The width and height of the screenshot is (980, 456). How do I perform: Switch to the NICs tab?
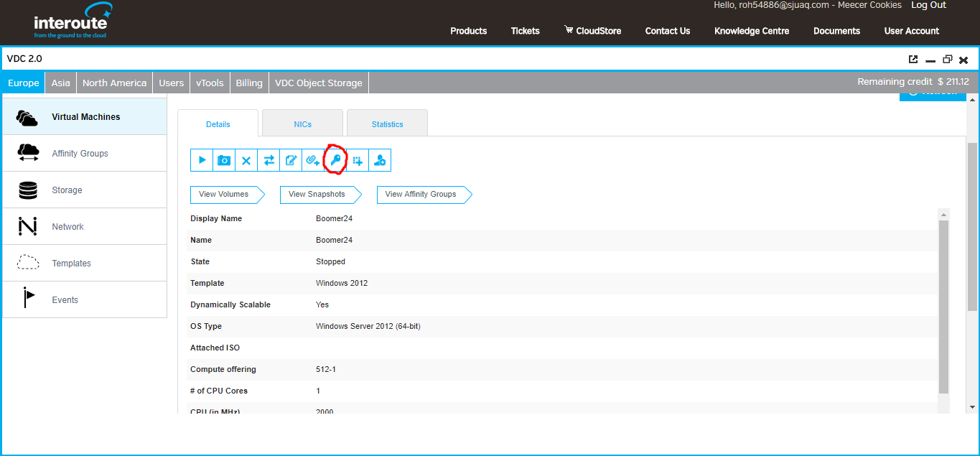coord(303,124)
